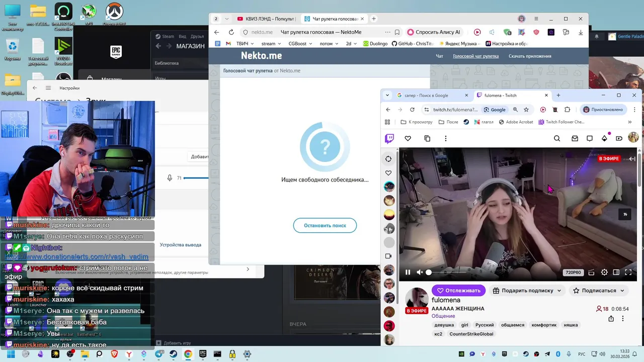Open Twitch user avatar menu
This screenshot has width=644, height=362.
tap(633, 137)
